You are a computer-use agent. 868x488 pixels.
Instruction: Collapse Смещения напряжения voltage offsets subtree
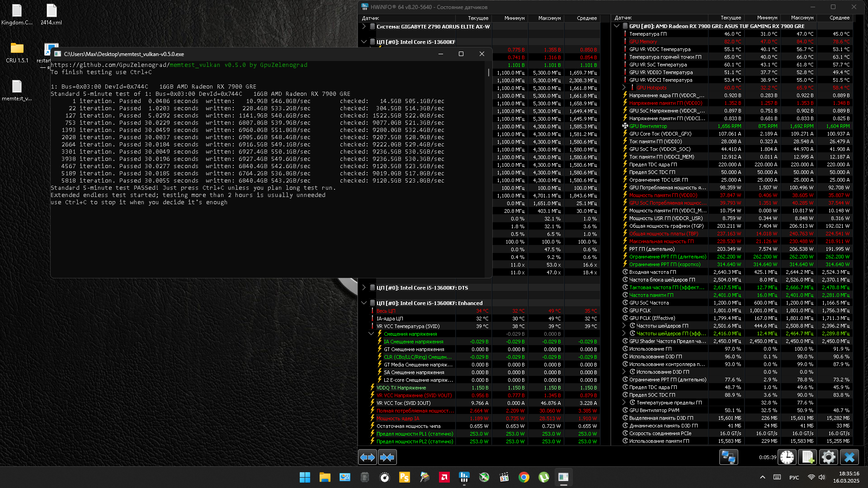[371, 334]
